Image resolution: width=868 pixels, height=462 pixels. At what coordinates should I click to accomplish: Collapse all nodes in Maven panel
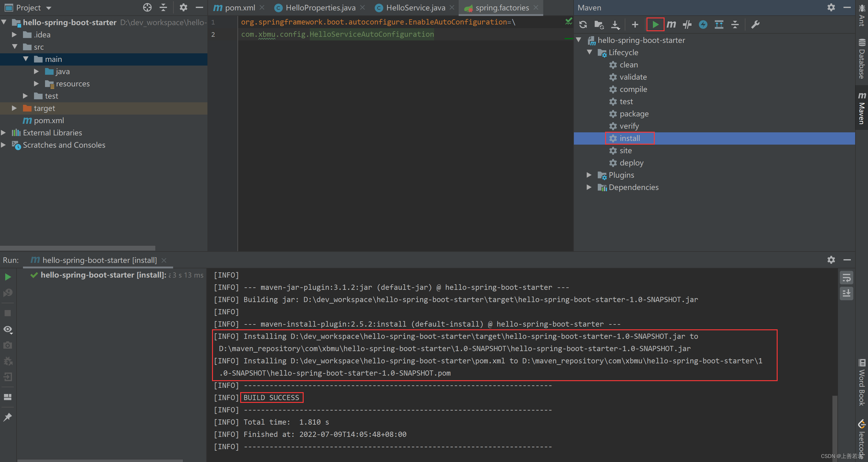(x=735, y=25)
